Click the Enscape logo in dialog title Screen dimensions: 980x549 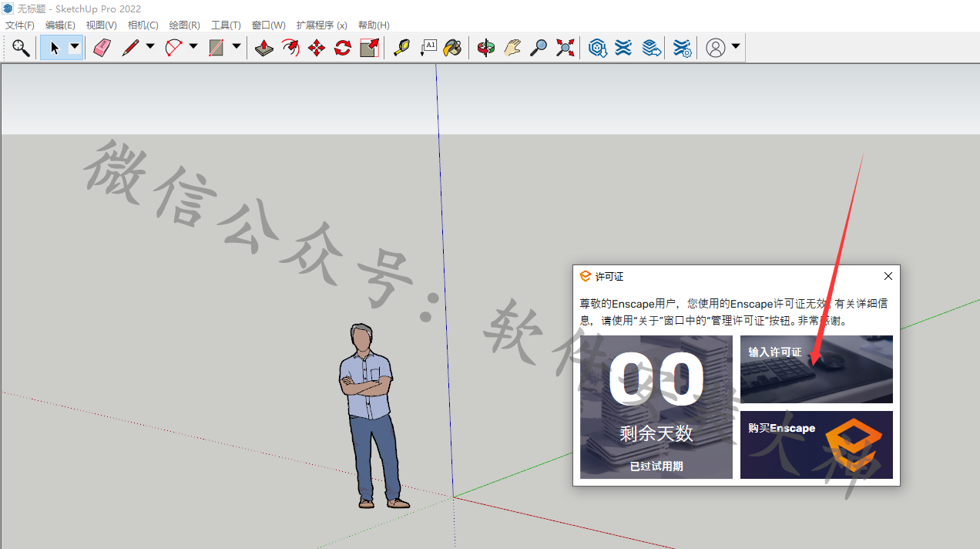586,276
